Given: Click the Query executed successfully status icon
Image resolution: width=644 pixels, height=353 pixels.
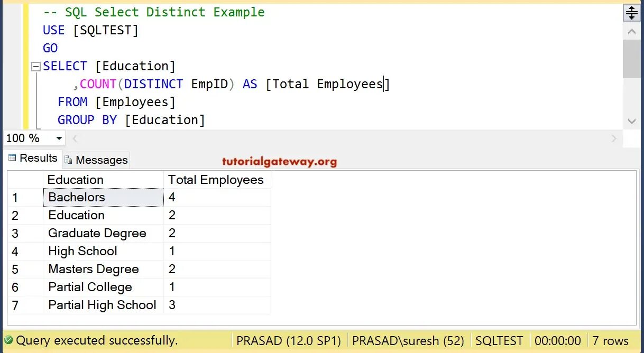Looking at the screenshot, I should (8, 340).
